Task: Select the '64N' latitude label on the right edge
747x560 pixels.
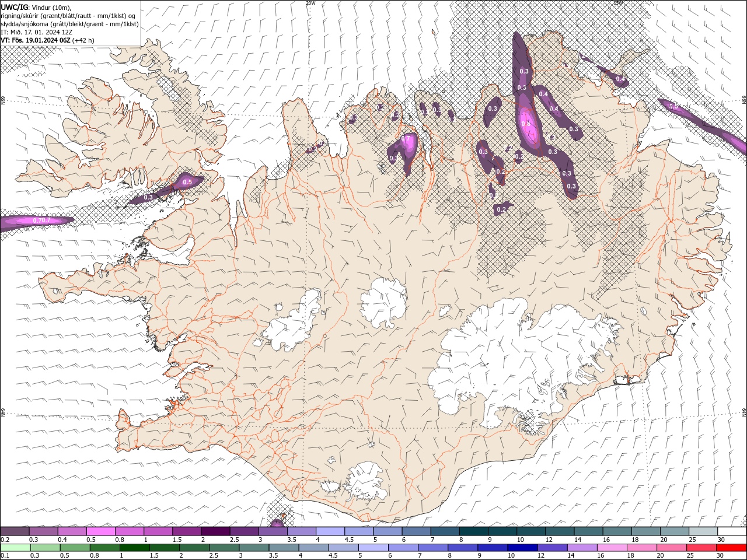Action: pyautogui.click(x=744, y=412)
